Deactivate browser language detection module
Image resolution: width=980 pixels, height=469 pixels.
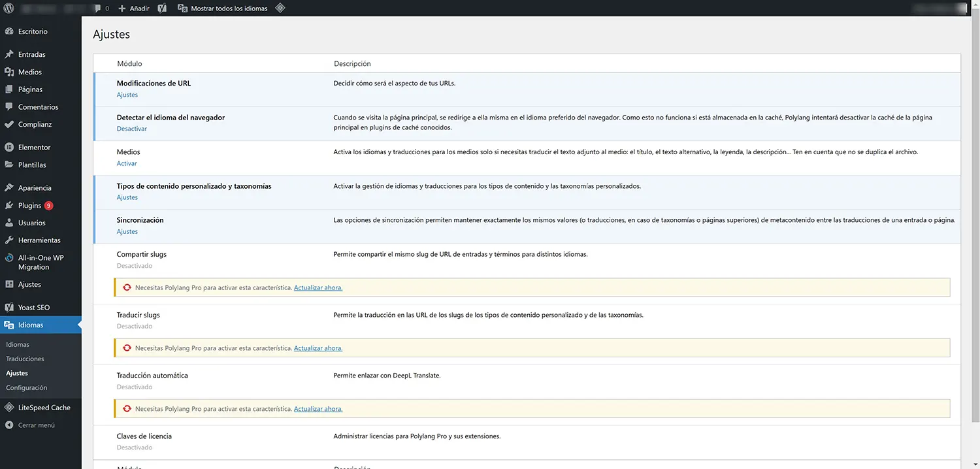tap(131, 129)
